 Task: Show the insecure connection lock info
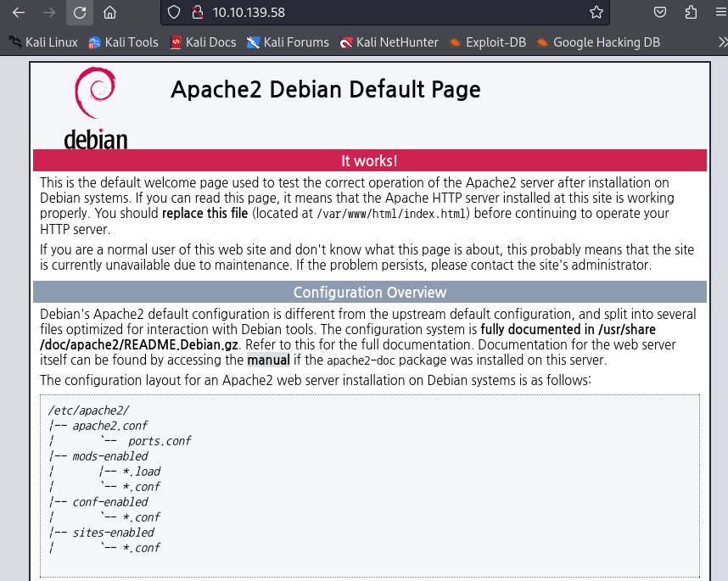coord(198,13)
